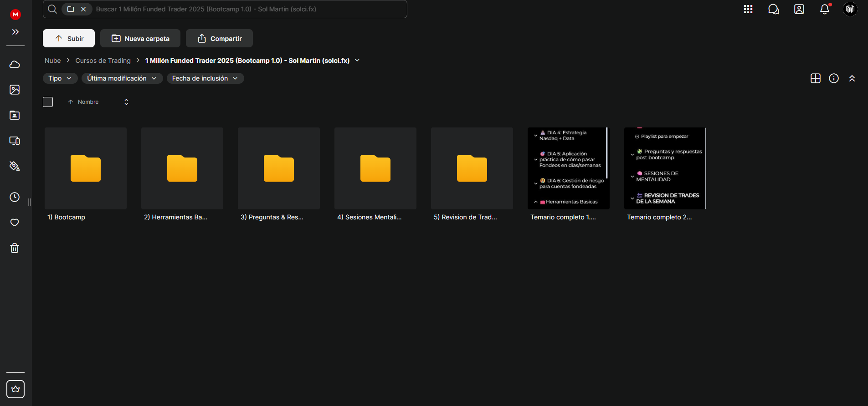Open the notifications bell
868x406 pixels.
(x=825, y=9)
